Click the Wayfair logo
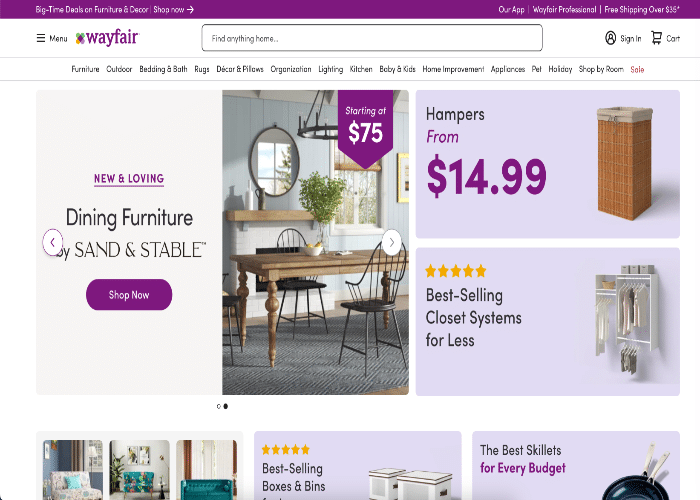 (107, 38)
